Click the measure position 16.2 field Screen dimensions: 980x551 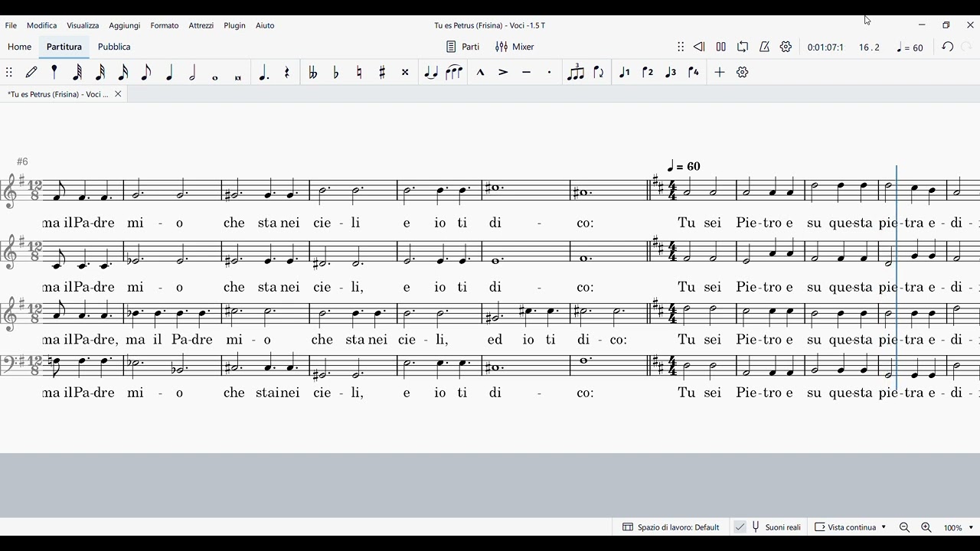click(869, 47)
